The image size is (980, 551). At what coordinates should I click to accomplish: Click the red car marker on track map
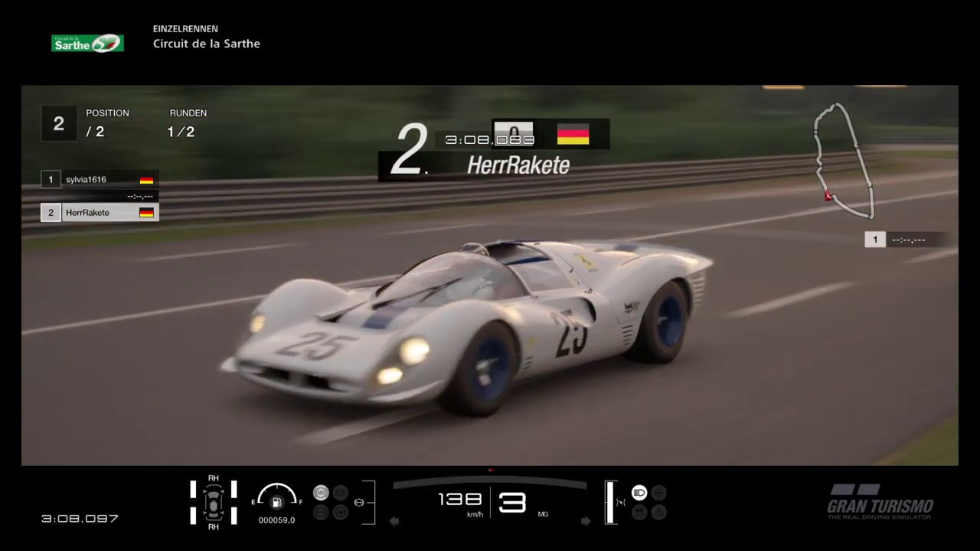(x=828, y=196)
